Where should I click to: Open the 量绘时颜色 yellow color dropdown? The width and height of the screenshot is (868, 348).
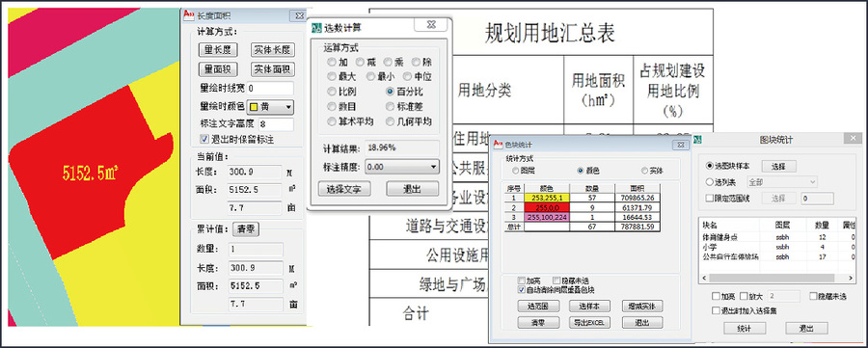tap(271, 107)
